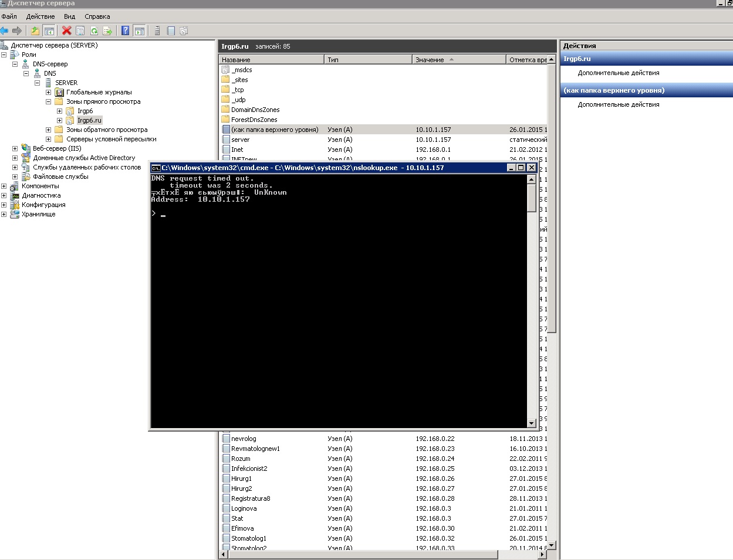Click the Up one level folder icon

point(35,30)
